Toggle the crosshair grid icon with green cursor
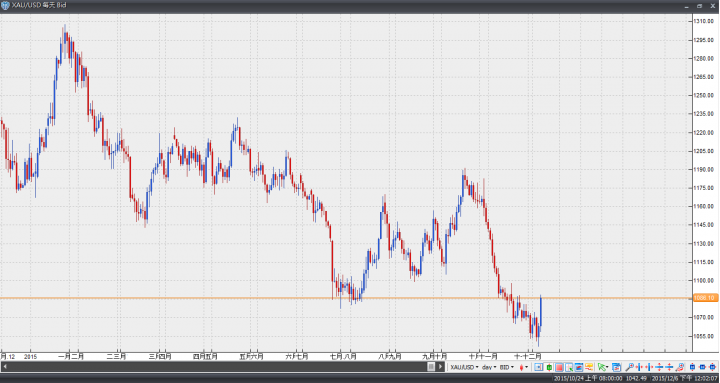720x383 pixels. pos(569,367)
